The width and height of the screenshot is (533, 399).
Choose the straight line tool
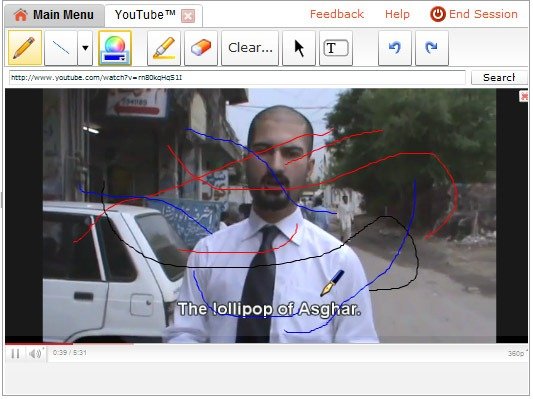61,48
